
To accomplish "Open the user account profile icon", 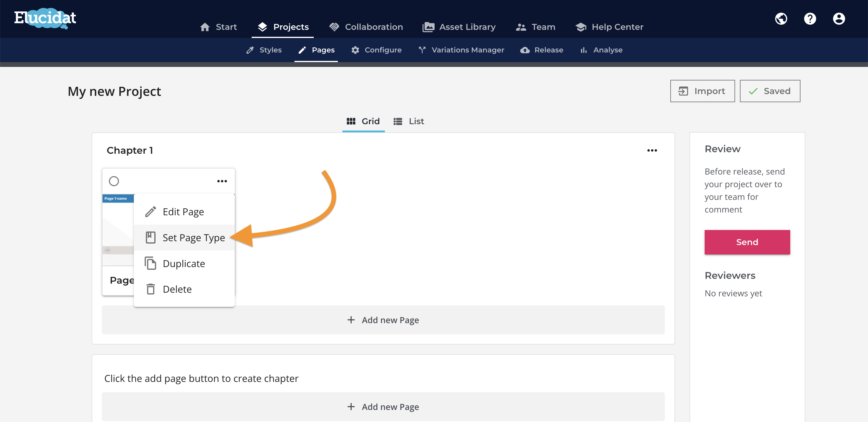I will pos(839,19).
